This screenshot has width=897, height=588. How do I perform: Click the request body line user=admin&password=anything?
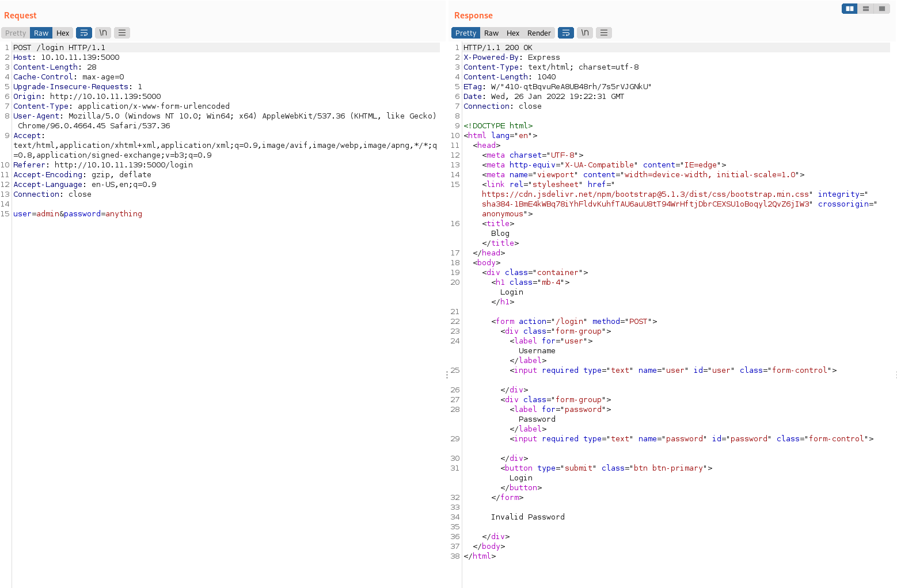[78, 213]
